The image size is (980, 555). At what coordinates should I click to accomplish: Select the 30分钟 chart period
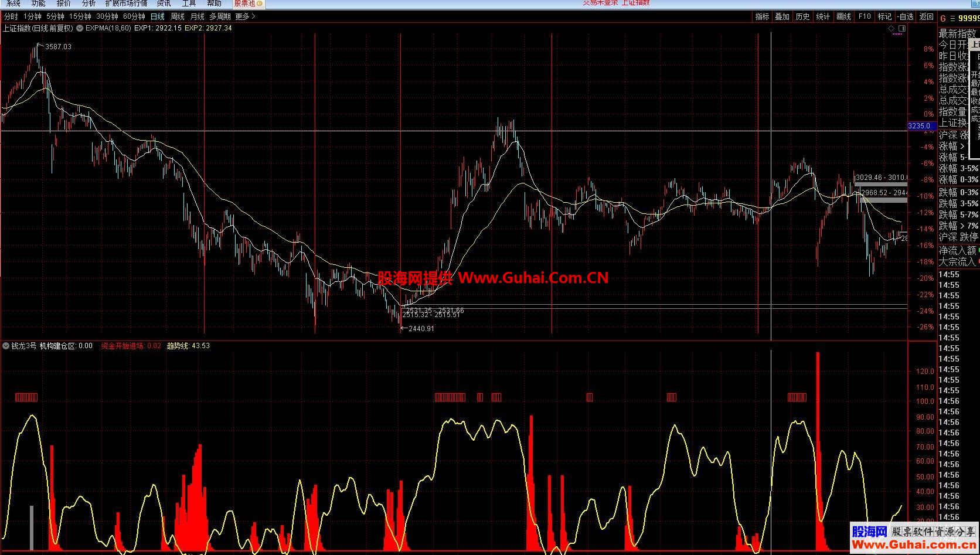pyautogui.click(x=107, y=16)
